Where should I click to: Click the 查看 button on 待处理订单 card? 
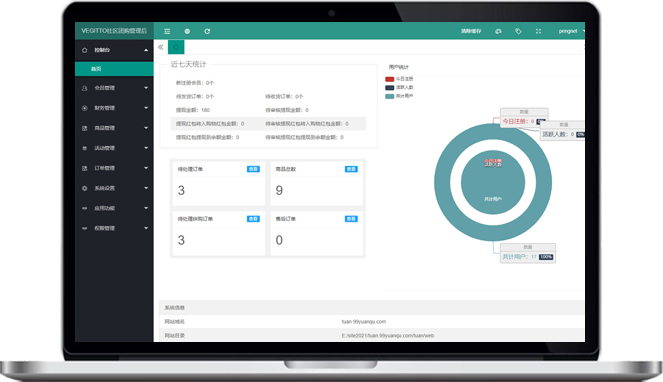tap(253, 169)
